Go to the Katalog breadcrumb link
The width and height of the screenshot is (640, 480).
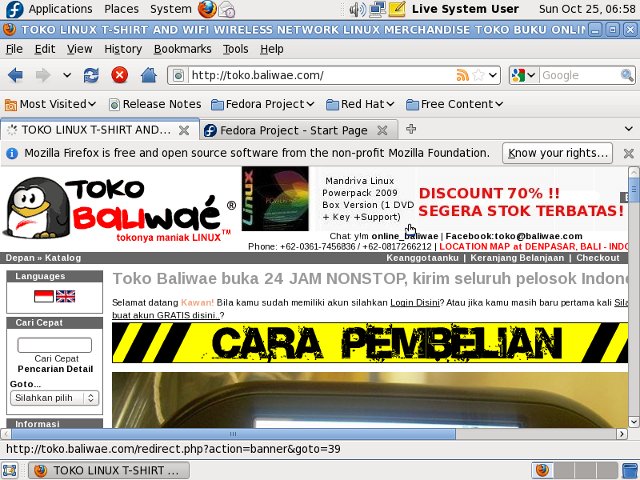click(63, 258)
